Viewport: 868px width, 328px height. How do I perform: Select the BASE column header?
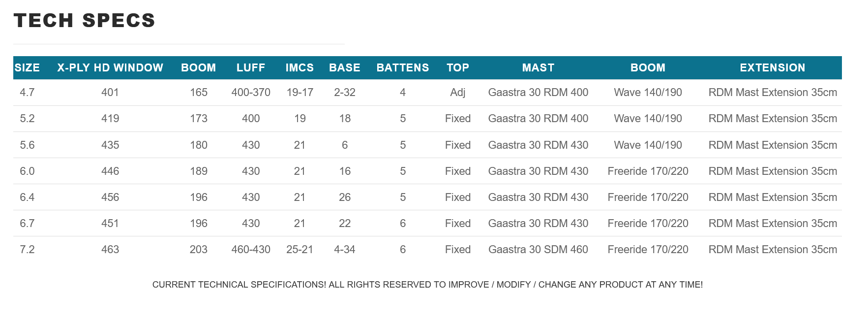(x=345, y=68)
